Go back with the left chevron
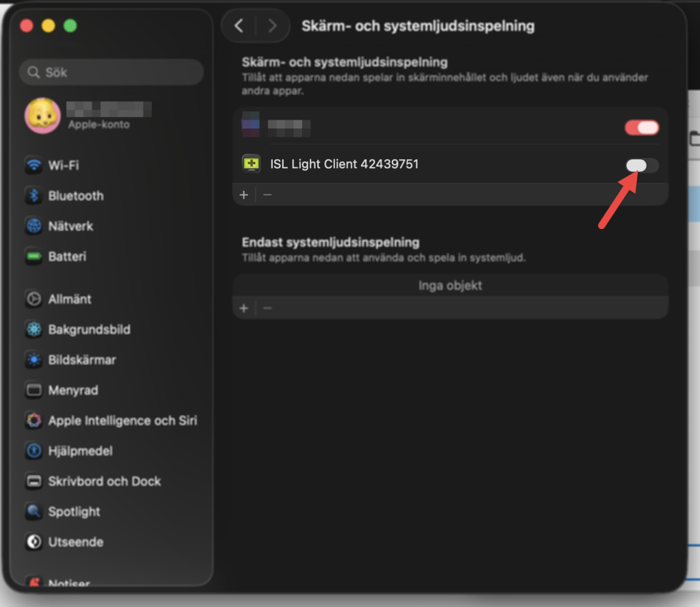Viewport: 700px width, 607px height. coord(239,26)
